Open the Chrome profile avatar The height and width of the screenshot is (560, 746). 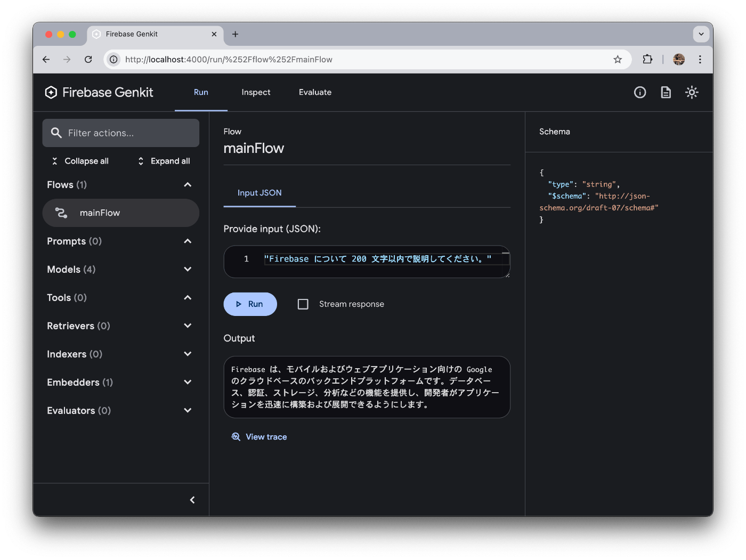pyautogui.click(x=679, y=59)
